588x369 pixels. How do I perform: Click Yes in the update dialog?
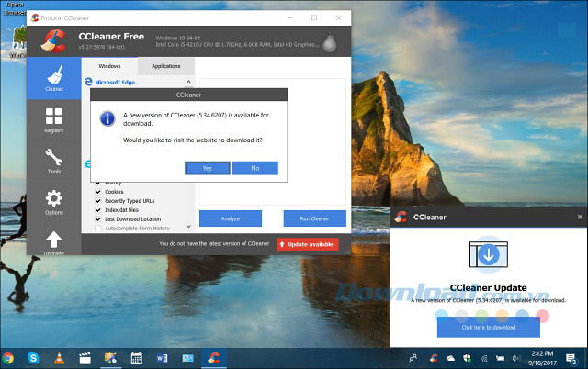point(208,168)
